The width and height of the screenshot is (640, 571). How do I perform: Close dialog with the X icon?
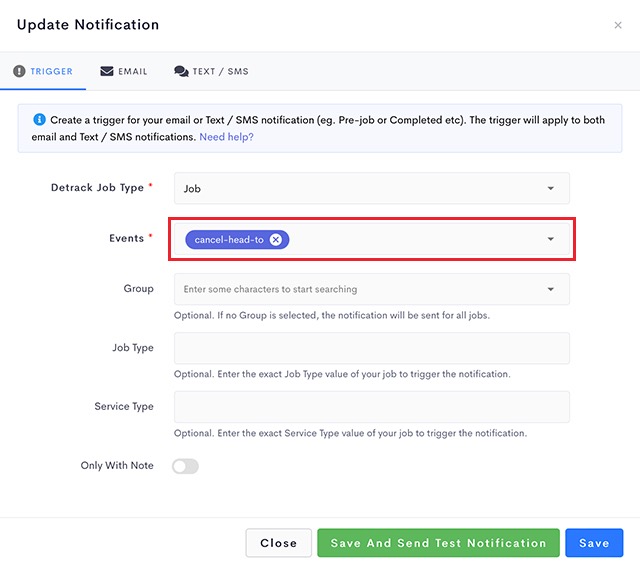click(x=618, y=25)
